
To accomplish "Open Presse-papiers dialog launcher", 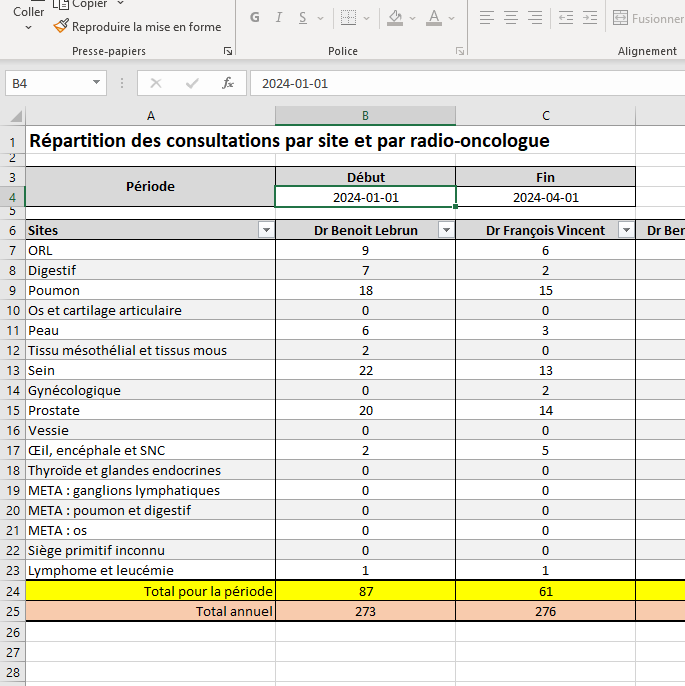I will 227,51.
